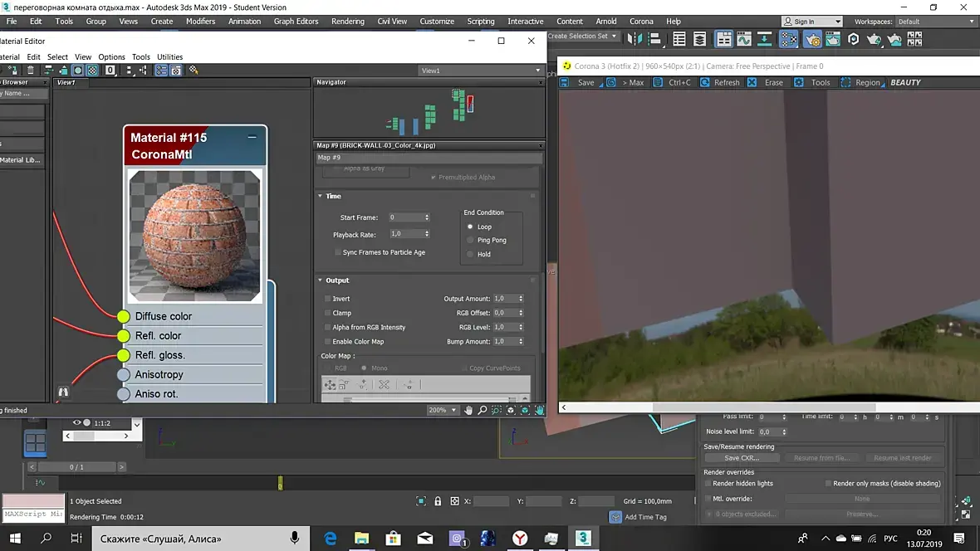This screenshot has height=551, width=980.
Task: Click the Save CXR button
Action: click(742, 458)
